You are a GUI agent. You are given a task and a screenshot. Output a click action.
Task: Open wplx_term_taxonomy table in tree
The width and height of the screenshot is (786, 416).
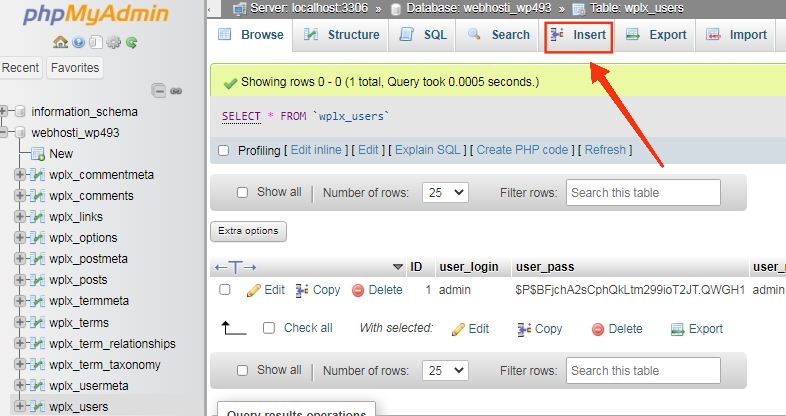point(105,364)
